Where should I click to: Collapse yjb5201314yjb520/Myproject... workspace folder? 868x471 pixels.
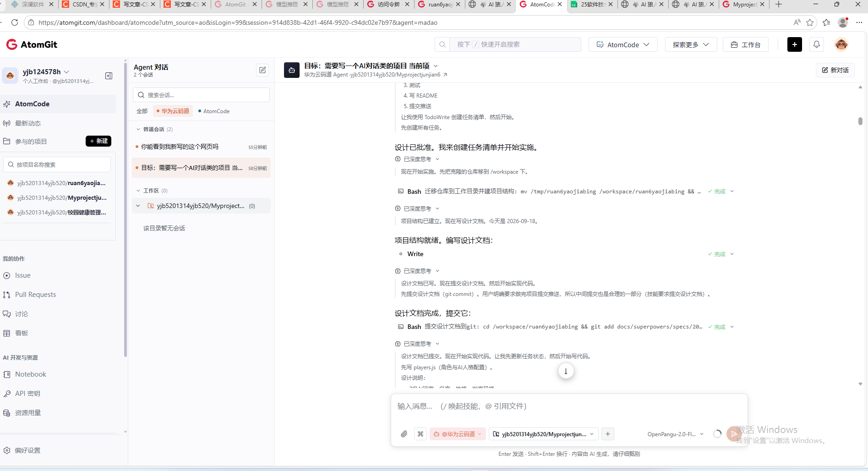tap(138, 206)
